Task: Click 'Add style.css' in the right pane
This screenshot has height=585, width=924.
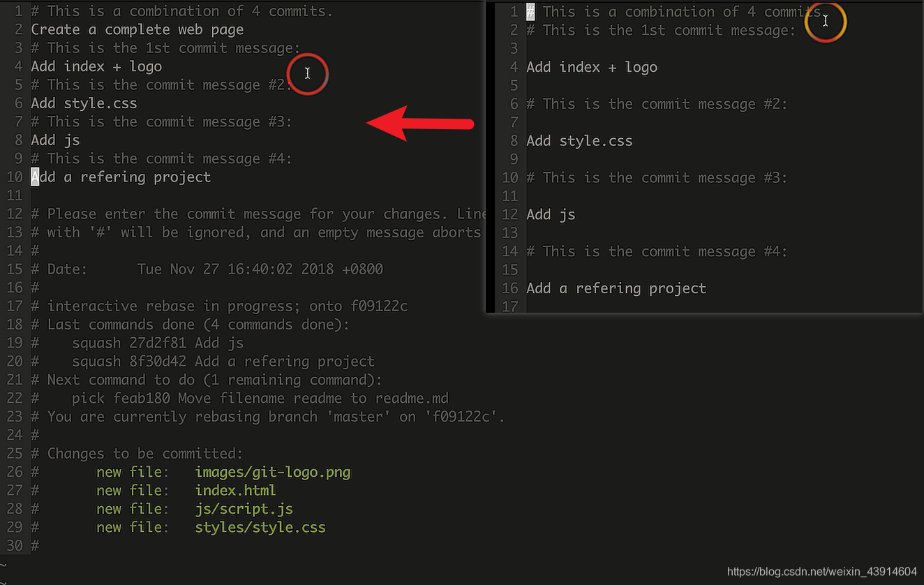Action: coord(579,141)
